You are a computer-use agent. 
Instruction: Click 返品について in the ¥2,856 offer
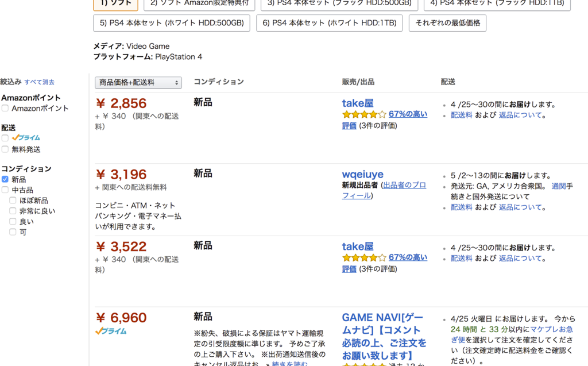520,115
